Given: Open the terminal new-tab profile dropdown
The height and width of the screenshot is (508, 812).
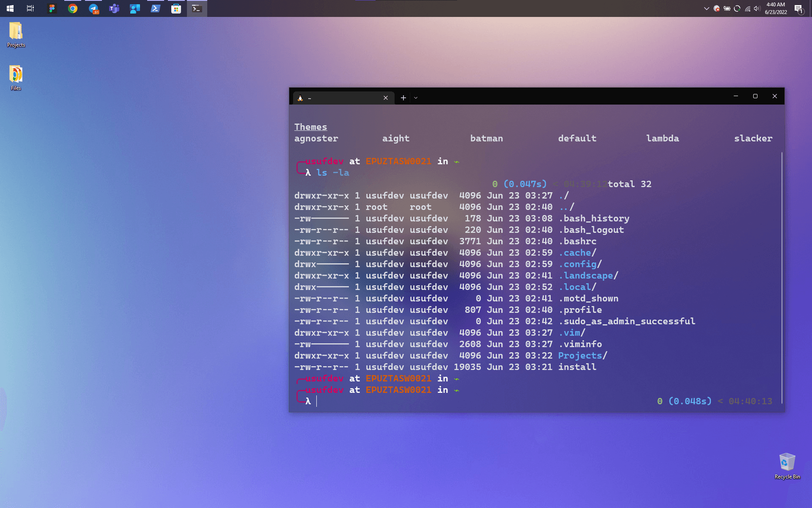Looking at the screenshot, I should [x=416, y=98].
